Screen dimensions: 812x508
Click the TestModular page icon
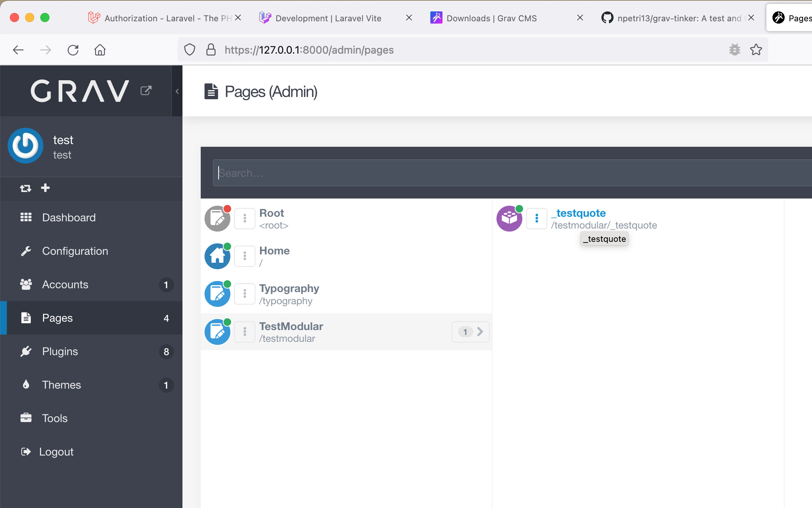217,332
